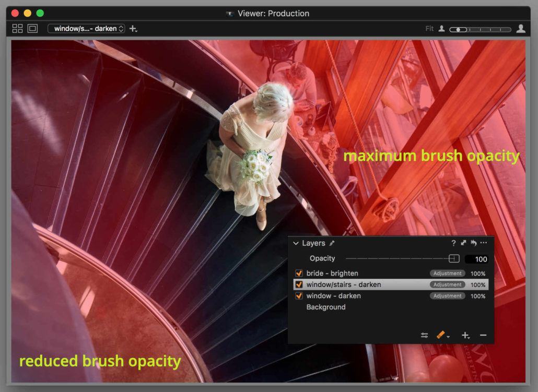Disable the bride - brighten layer checkbox

[x=298, y=273]
